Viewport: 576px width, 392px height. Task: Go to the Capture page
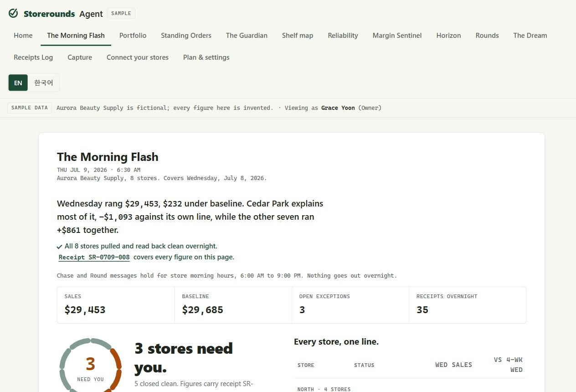80,57
